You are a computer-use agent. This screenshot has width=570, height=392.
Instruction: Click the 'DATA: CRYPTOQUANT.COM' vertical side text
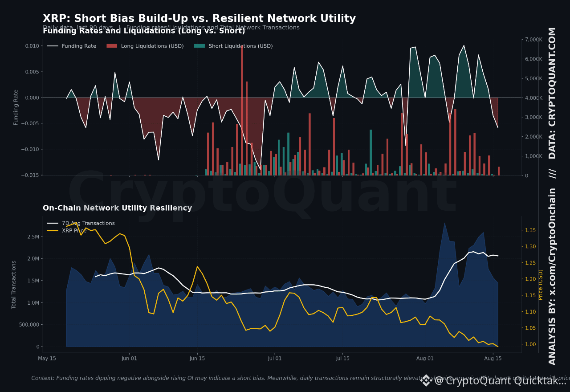click(x=552, y=93)
